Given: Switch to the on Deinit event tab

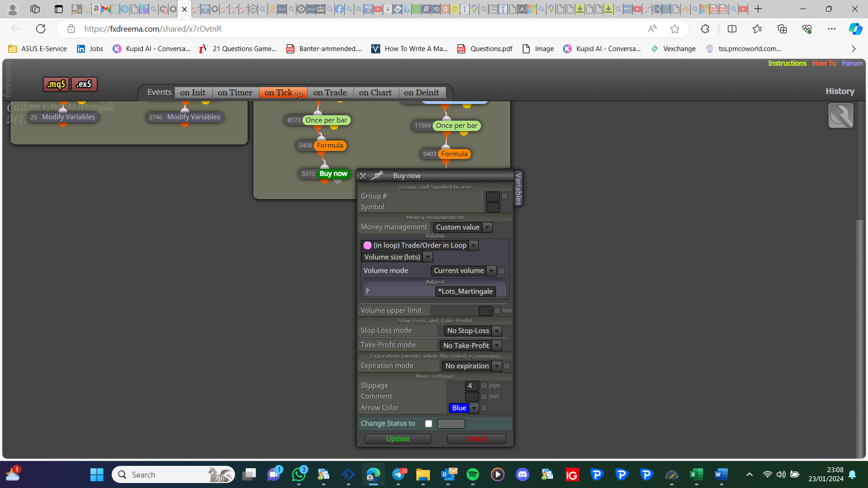Looking at the screenshot, I should pos(422,93).
